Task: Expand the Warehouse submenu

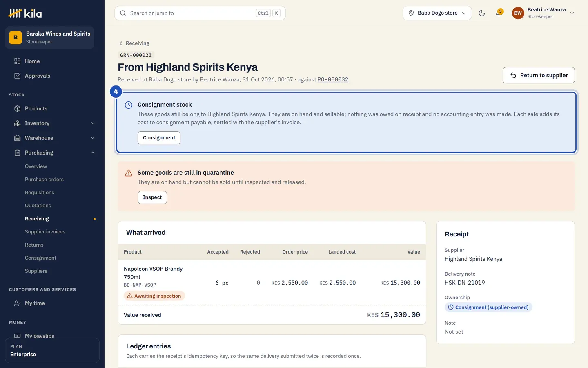Action: point(93,138)
